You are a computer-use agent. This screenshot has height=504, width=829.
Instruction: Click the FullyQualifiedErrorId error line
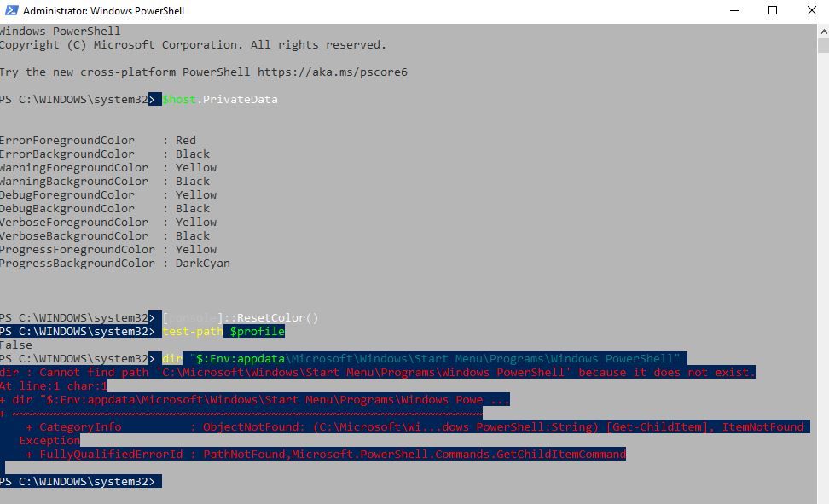pyautogui.click(x=324, y=454)
